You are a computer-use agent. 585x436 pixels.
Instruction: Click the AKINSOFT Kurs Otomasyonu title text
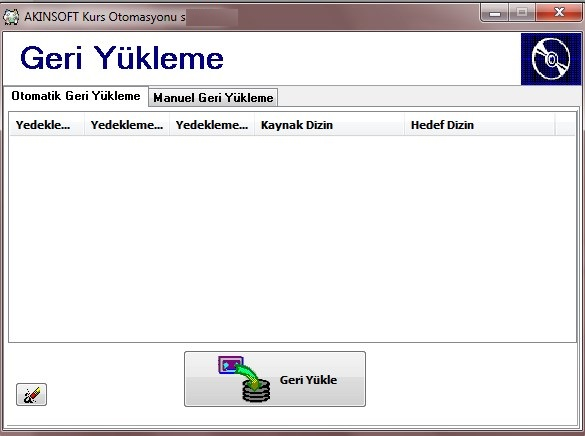[x=104, y=17]
